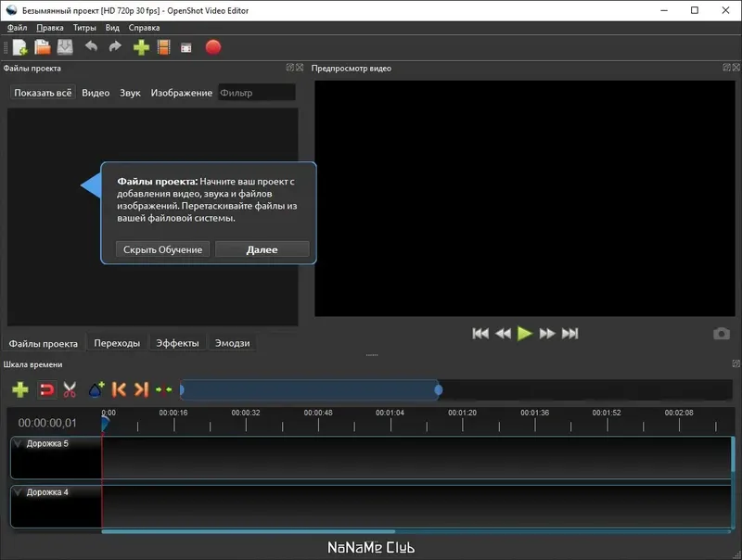Undo the last action
This screenshot has height=560, width=742.
(x=91, y=47)
